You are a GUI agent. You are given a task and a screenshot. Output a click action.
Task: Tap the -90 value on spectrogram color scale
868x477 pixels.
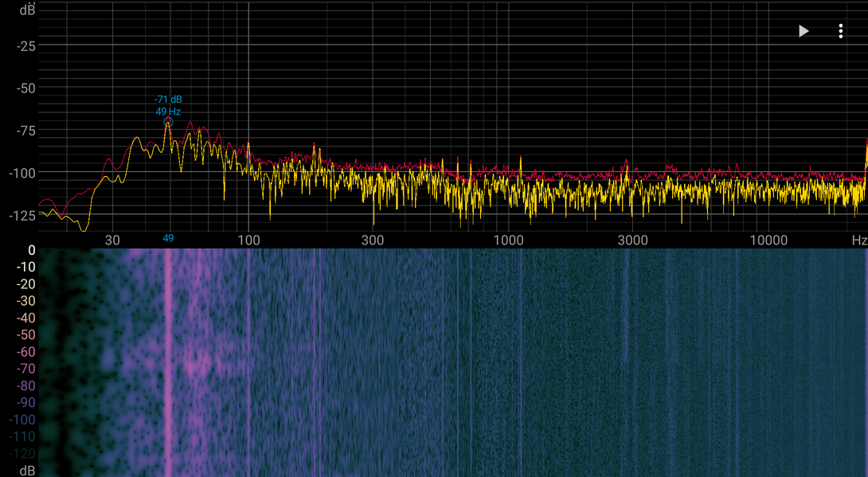26,403
